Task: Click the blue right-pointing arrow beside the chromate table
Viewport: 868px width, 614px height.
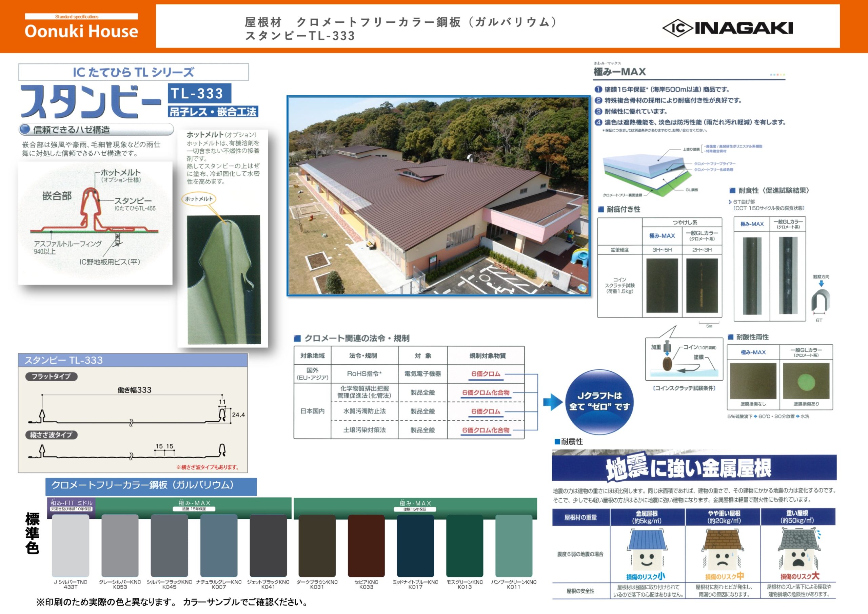Action: (553, 402)
